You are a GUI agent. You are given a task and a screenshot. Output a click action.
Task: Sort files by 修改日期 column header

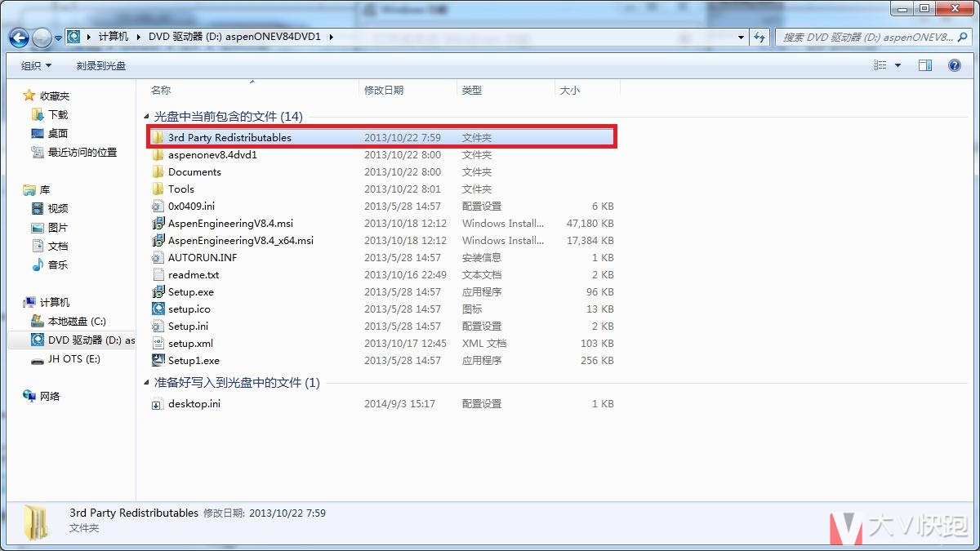pos(384,91)
